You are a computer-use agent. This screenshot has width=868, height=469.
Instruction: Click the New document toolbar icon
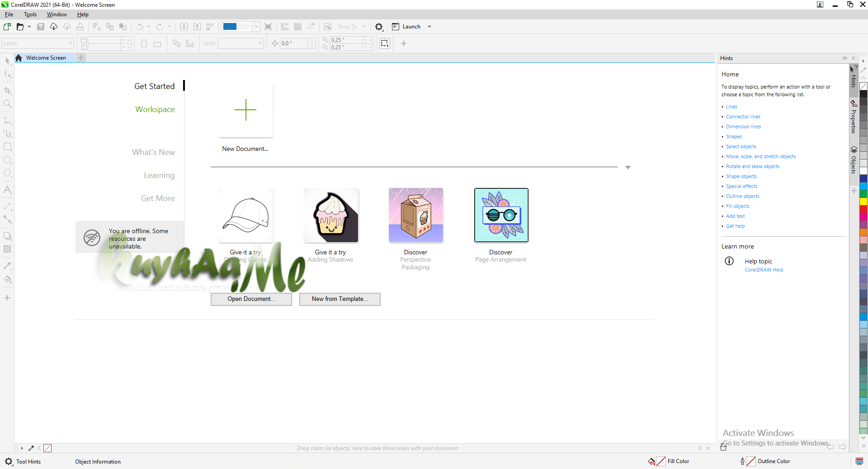[7, 27]
